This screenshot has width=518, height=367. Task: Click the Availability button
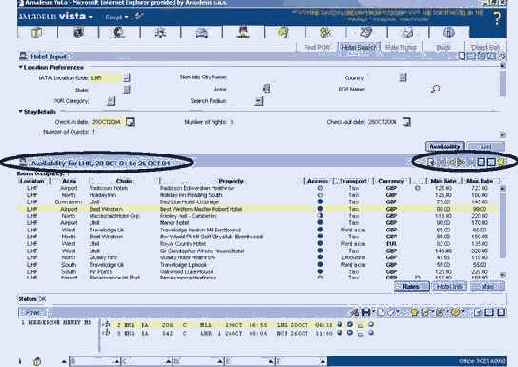point(445,146)
